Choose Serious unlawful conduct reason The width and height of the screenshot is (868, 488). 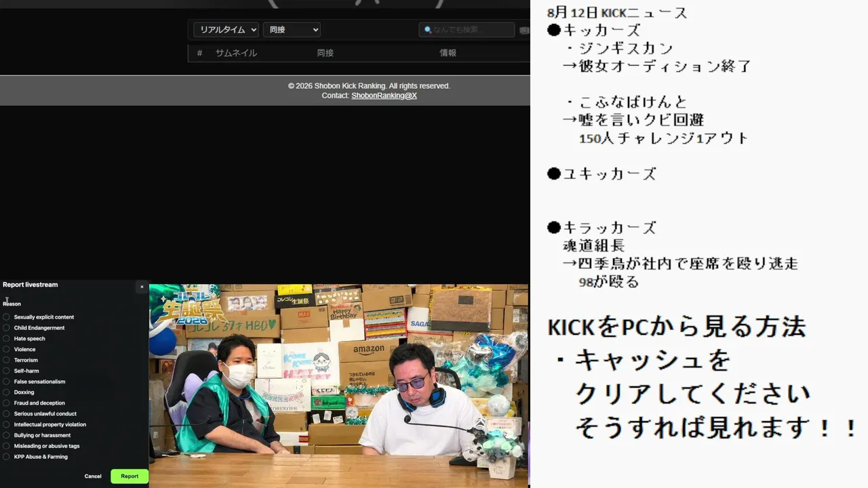point(6,414)
